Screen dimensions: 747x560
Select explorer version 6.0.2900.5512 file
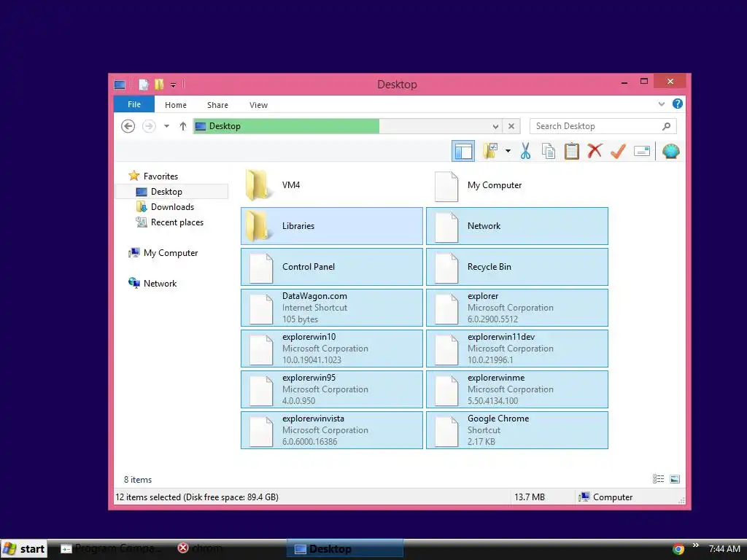pos(517,308)
